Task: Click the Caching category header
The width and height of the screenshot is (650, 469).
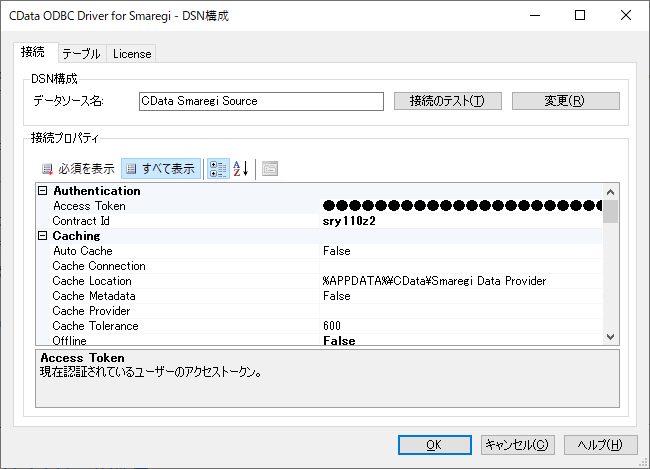Action: tap(76, 236)
